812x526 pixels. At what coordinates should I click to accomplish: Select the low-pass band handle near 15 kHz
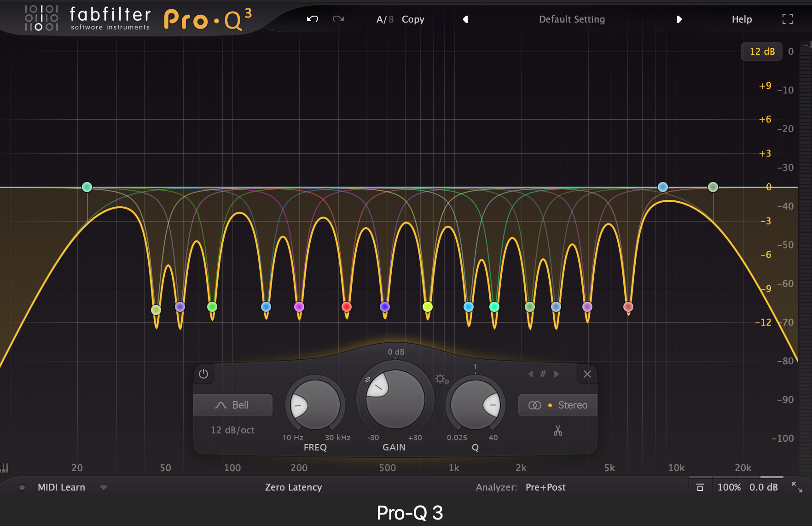pyautogui.click(x=713, y=187)
